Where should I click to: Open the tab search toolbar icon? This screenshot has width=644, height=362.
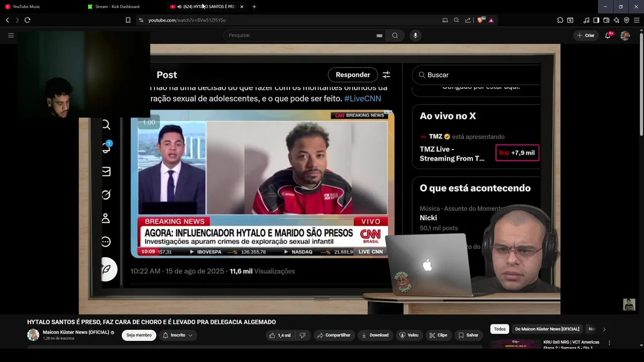pyautogui.click(x=570, y=20)
